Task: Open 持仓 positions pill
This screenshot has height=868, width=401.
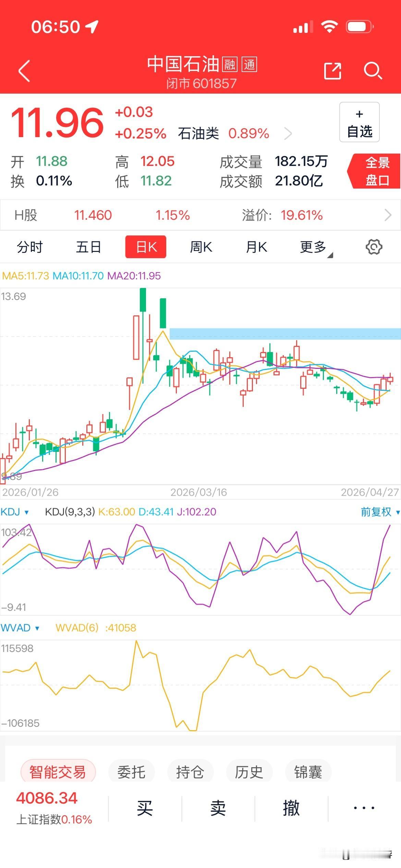Action: click(190, 772)
